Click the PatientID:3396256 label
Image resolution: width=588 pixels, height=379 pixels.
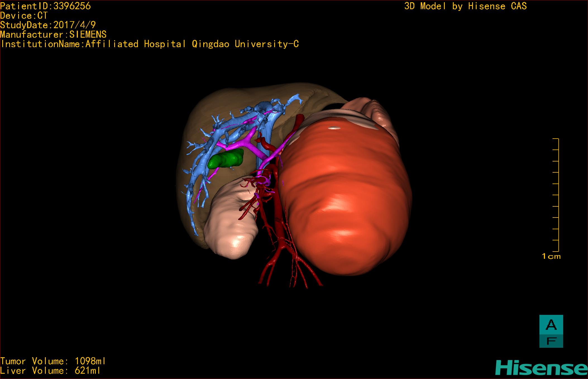tap(46, 6)
